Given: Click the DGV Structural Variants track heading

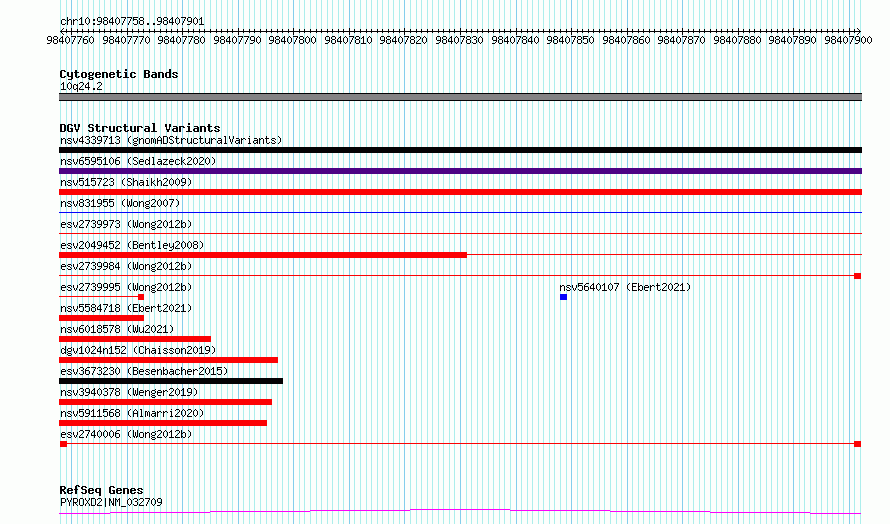Looking at the screenshot, I should 140,128.
